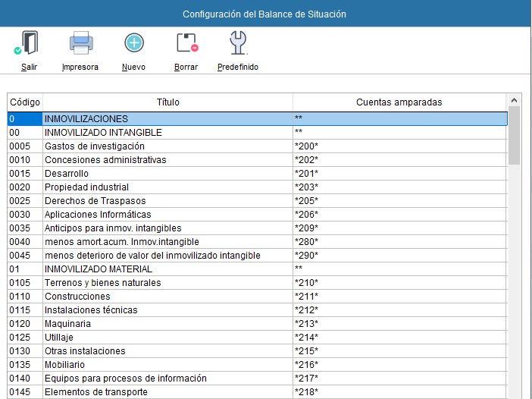532x399 pixels.
Task: Click the Salir exit door icon
Action: (30, 44)
